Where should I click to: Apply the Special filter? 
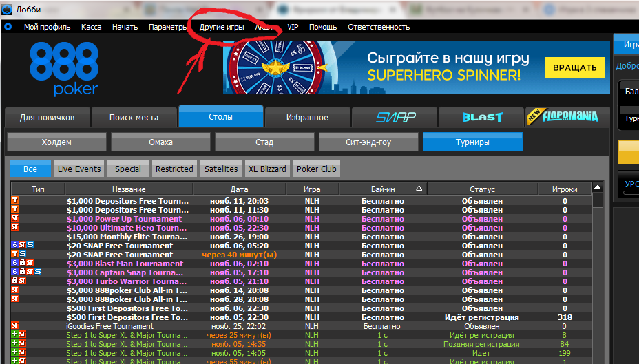tap(128, 169)
